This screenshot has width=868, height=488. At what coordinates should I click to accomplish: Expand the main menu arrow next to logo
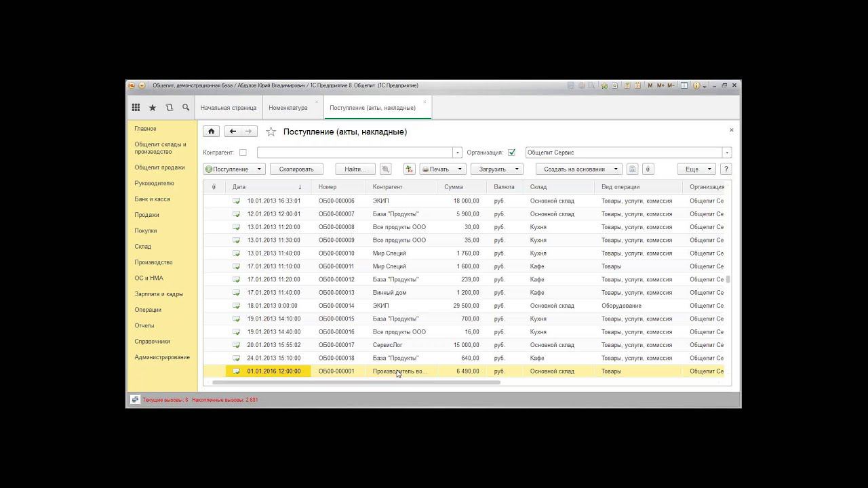pos(142,85)
